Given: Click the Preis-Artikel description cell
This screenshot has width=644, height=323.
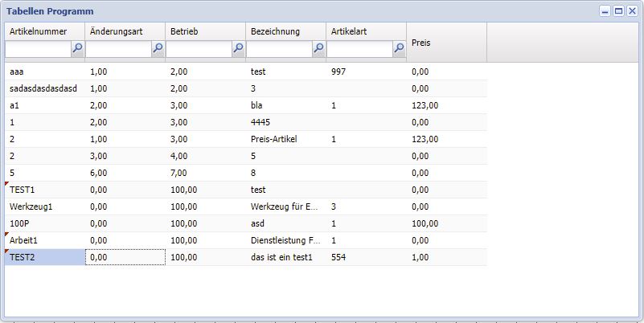Looking at the screenshot, I should click(x=285, y=139).
